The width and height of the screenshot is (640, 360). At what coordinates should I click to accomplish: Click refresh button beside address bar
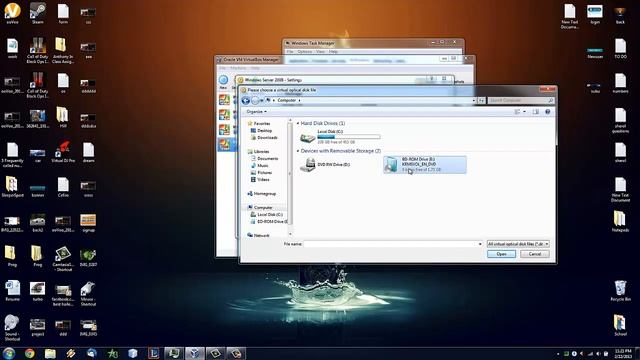[482, 100]
